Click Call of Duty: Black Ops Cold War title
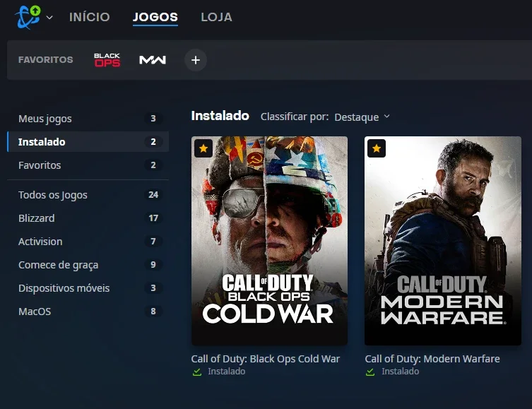The height and width of the screenshot is (409, 532). point(266,359)
